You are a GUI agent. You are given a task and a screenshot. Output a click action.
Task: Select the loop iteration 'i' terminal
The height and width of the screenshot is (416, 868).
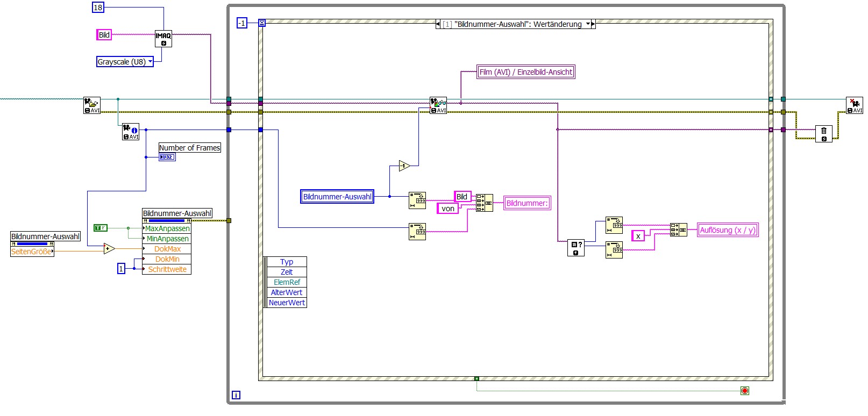coord(236,395)
